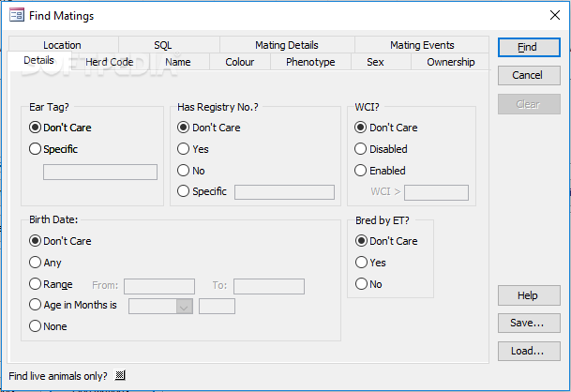Click the Load... button
Image resolution: width=571 pixels, height=392 pixels.
tap(529, 351)
